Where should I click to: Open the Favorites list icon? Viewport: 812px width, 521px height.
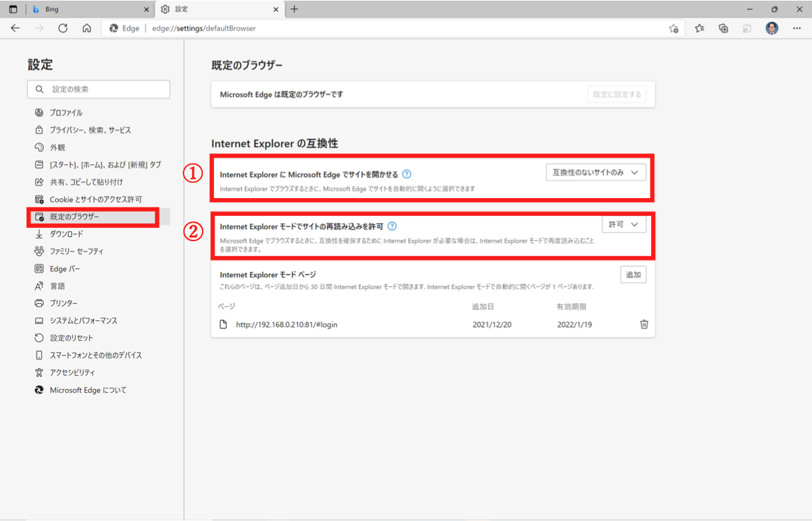click(x=700, y=29)
